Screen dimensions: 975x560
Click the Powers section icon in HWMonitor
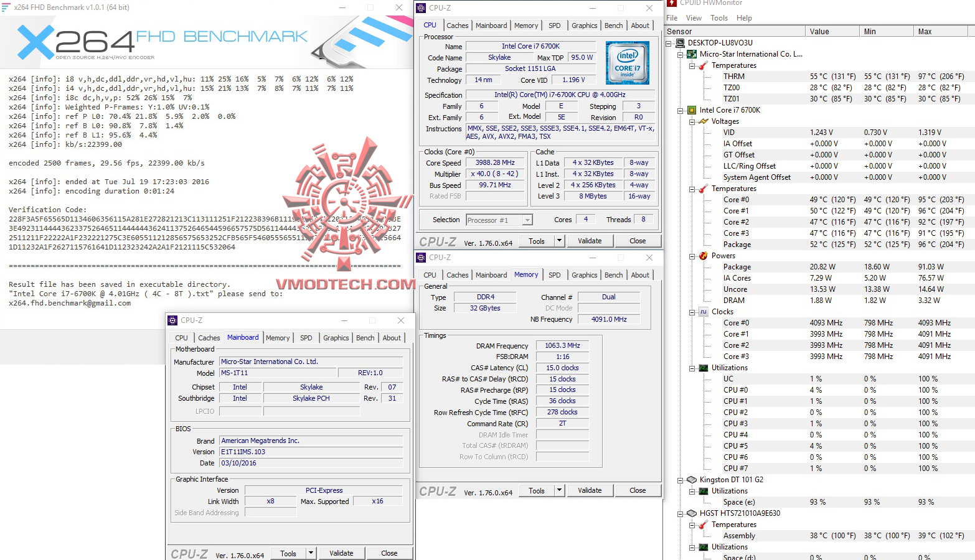pyautogui.click(x=702, y=255)
